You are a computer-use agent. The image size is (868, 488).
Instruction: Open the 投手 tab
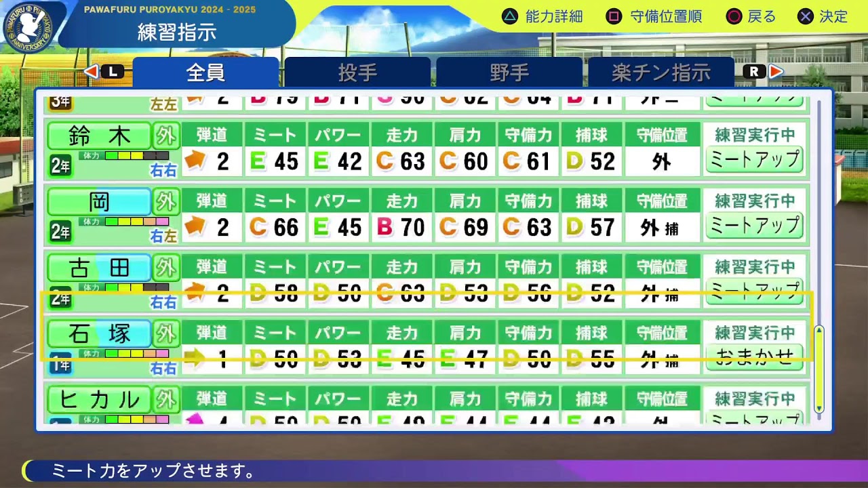point(357,72)
